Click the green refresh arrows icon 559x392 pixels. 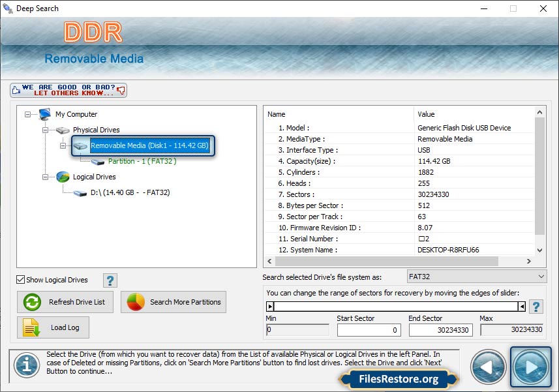(32, 302)
